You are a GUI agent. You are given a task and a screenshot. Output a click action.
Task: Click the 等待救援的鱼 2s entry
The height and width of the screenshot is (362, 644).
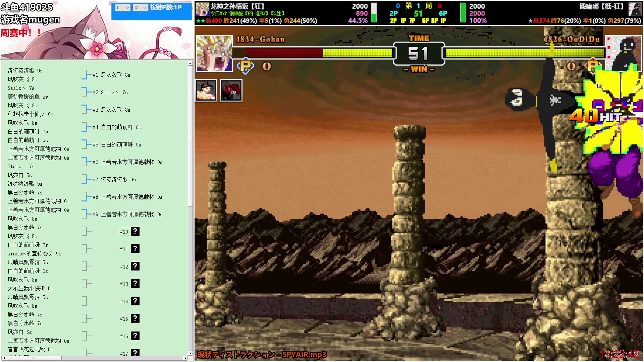[28, 97]
